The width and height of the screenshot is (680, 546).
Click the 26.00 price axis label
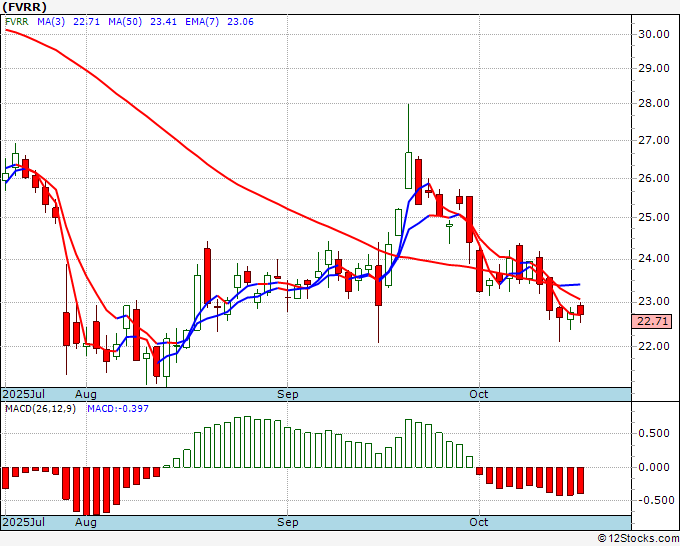[654, 178]
